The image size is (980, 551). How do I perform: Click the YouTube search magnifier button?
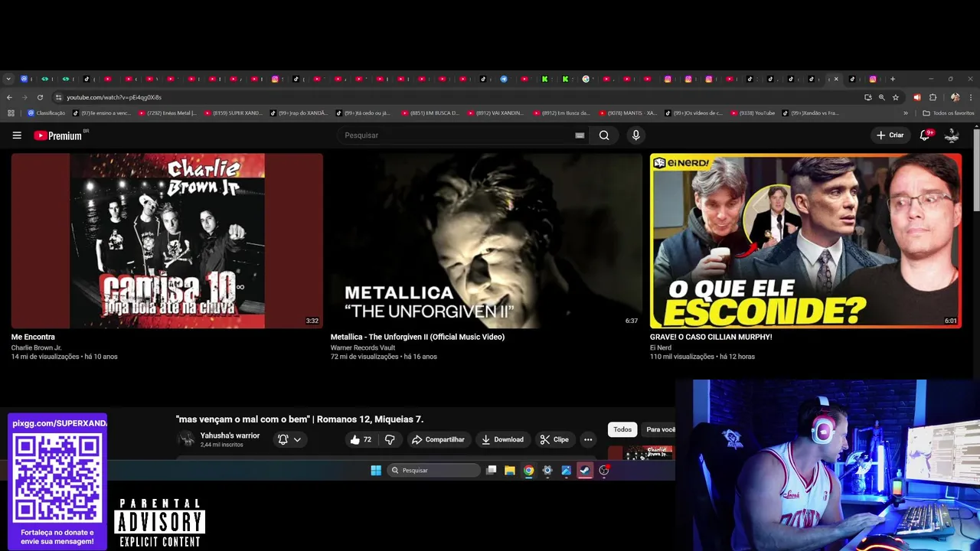pyautogui.click(x=604, y=135)
